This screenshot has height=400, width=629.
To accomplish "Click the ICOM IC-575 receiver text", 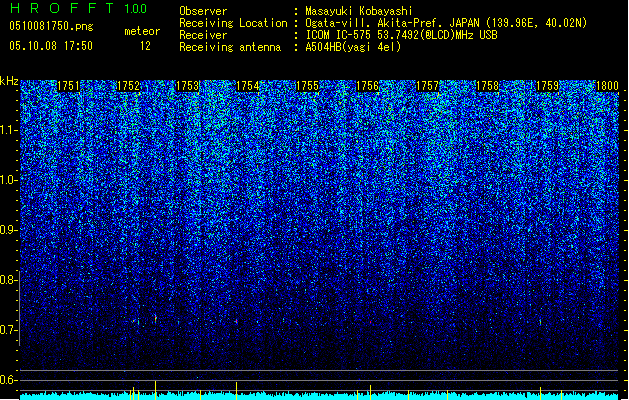I will (401, 35).
